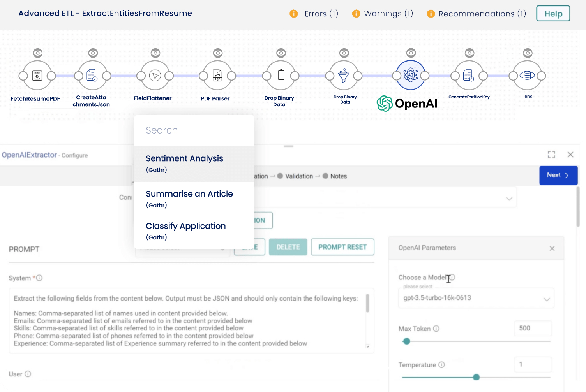
Task: Adjust the Max Token slider handle
Action: [x=407, y=341]
